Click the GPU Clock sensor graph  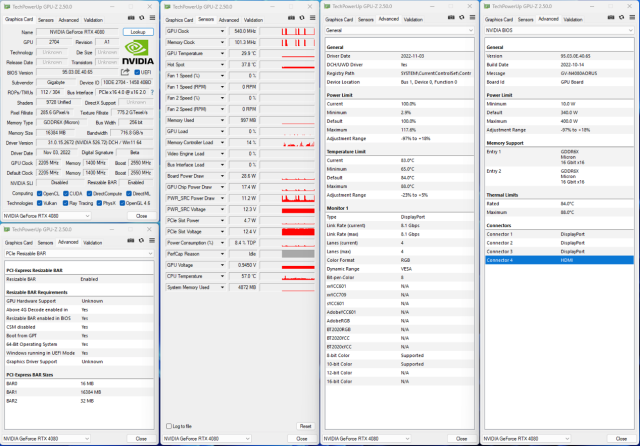coord(287,31)
